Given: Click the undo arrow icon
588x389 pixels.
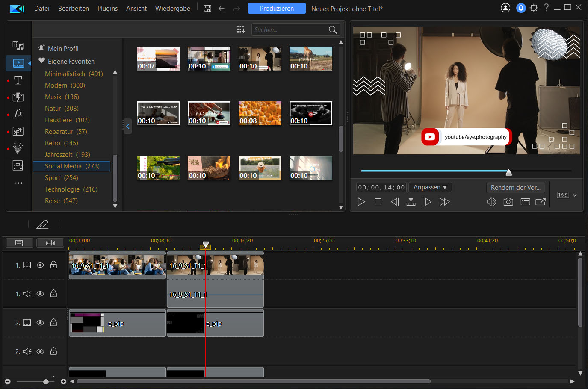Looking at the screenshot, I should pyautogui.click(x=222, y=9).
